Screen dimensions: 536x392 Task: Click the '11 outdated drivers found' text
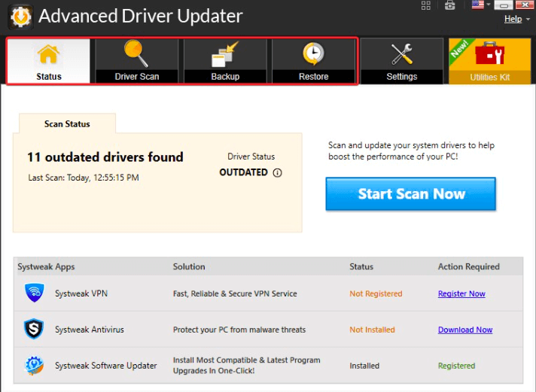coord(105,157)
